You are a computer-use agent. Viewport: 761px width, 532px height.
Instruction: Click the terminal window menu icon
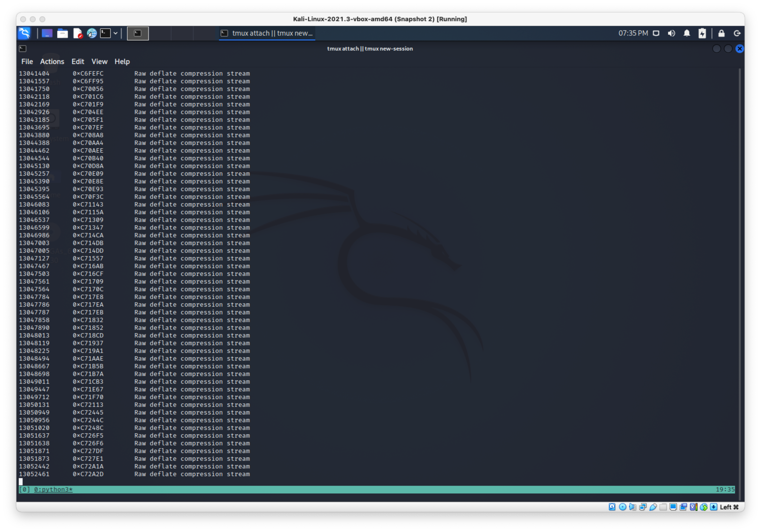coord(23,49)
